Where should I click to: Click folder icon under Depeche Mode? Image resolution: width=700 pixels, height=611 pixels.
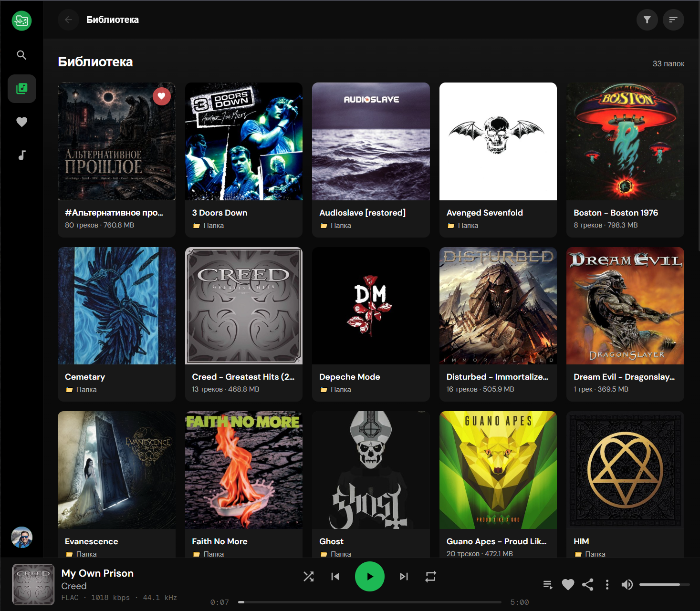tap(324, 390)
